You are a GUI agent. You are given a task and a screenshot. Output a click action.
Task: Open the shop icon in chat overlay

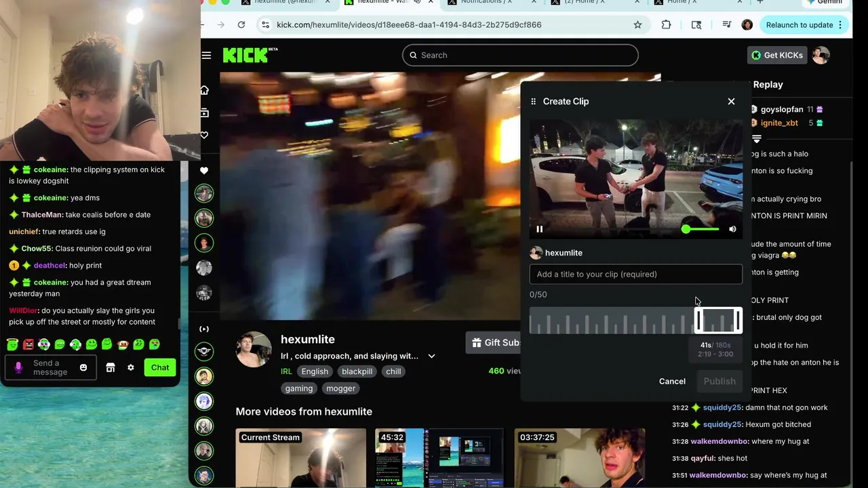pyautogui.click(x=111, y=367)
